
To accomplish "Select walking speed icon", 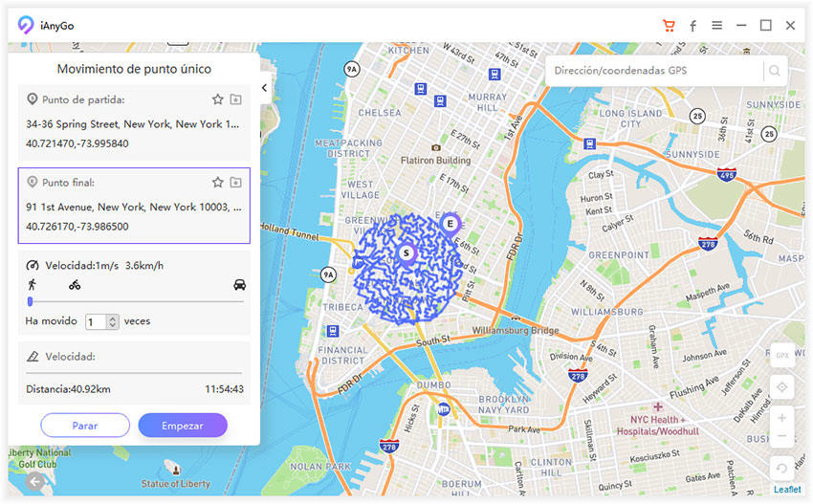I will [33, 284].
